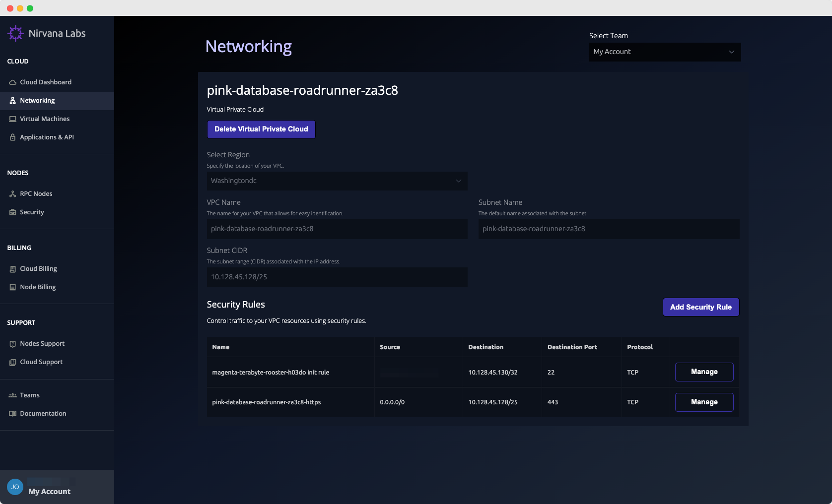Manage the pink-database-roadrunner-za3c8-https rule
The width and height of the screenshot is (832, 504).
click(704, 402)
